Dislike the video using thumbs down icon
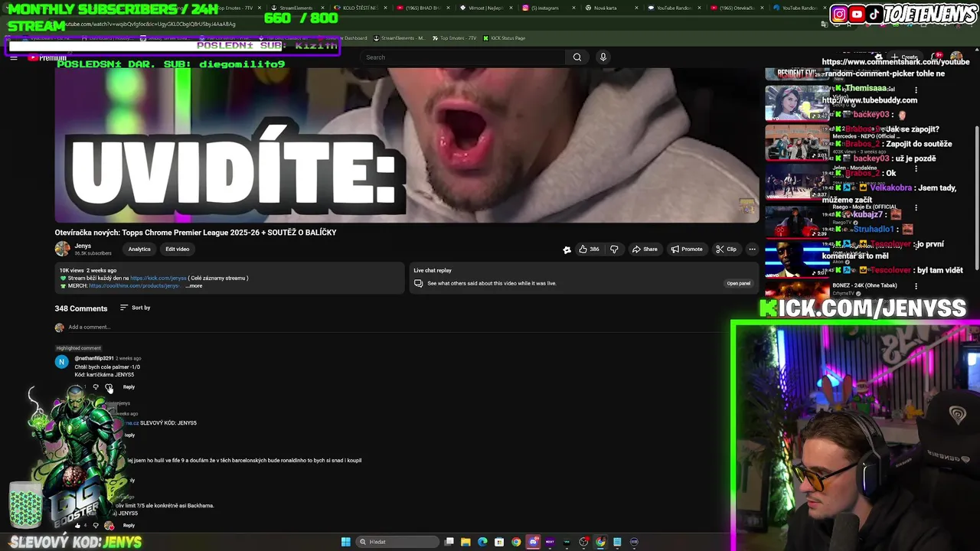The width and height of the screenshot is (980, 551). pyautogui.click(x=614, y=249)
